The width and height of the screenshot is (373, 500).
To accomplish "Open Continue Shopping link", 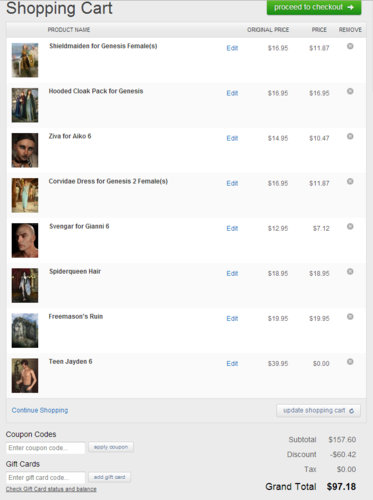I will click(x=40, y=410).
